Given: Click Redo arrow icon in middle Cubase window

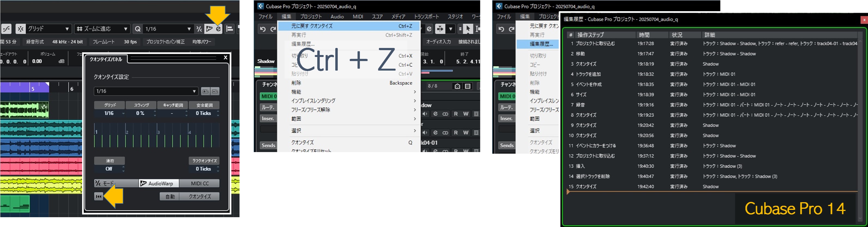Looking at the screenshot, I should 273,29.
